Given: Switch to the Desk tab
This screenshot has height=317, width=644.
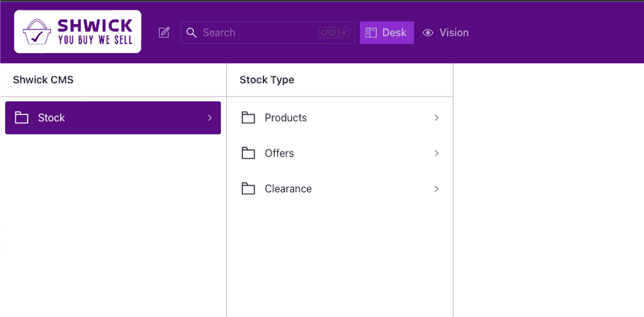Looking at the screenshot, I should (387, 33).
